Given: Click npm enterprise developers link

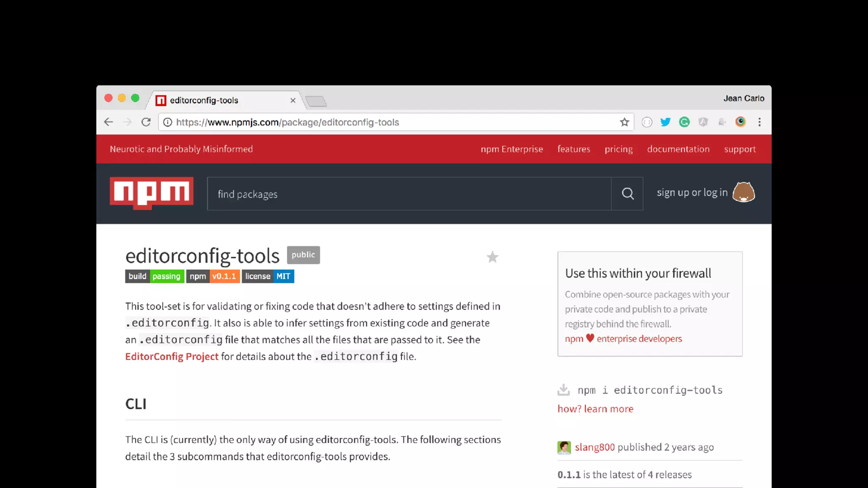Looking at the screenshot, I should coord(623,338).
